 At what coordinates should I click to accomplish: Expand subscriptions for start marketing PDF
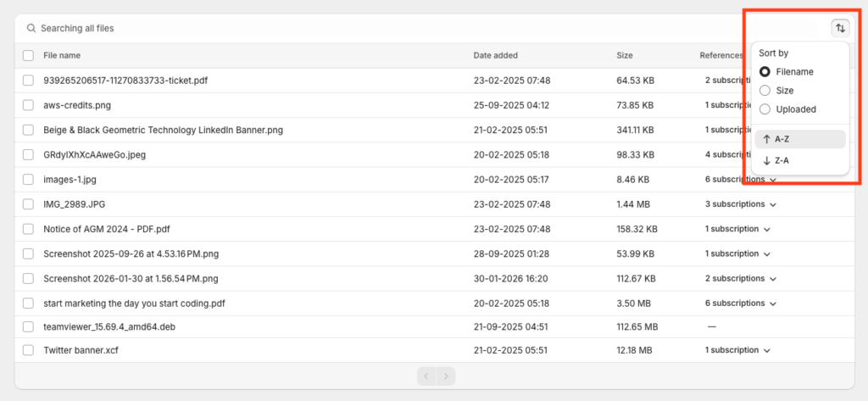click(773, 304)
